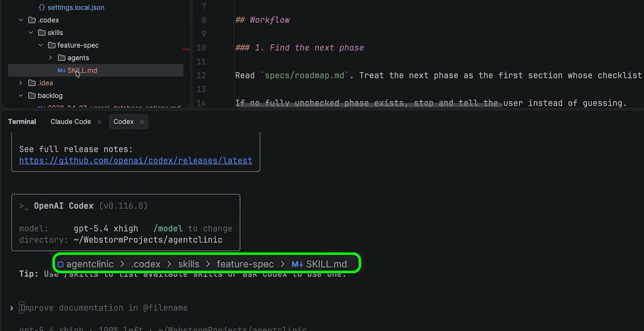
Task: Click the .codex folder icon
Action: (x=32, y=20)
